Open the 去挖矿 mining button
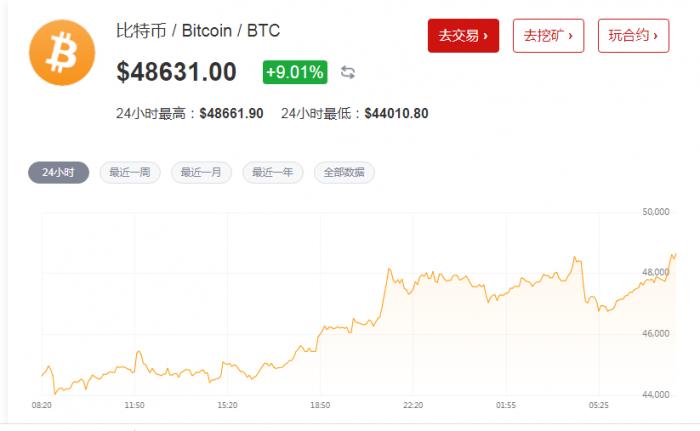The width and height of the screenshot is (700, 431). tap(548, 35)
